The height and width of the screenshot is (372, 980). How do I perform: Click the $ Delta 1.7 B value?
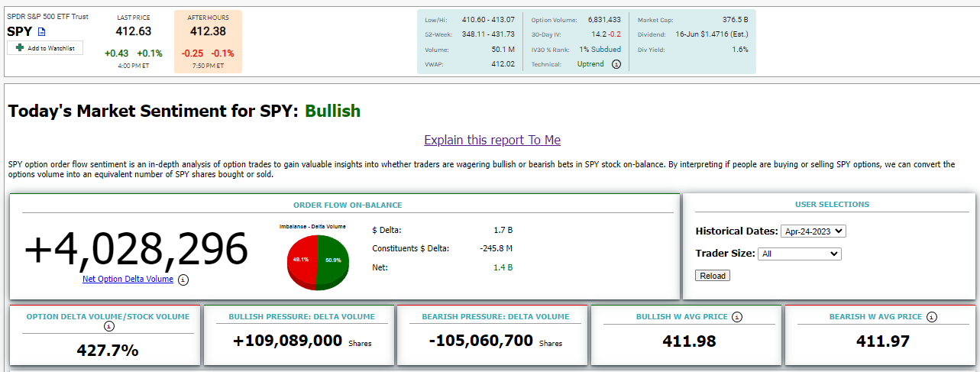coord(503,229)
